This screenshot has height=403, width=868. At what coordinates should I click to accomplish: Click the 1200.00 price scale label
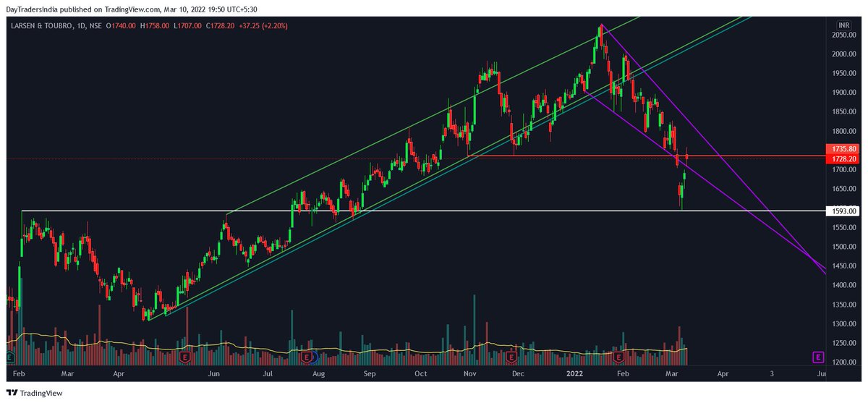pyautogui.click(x=844, y=362)
